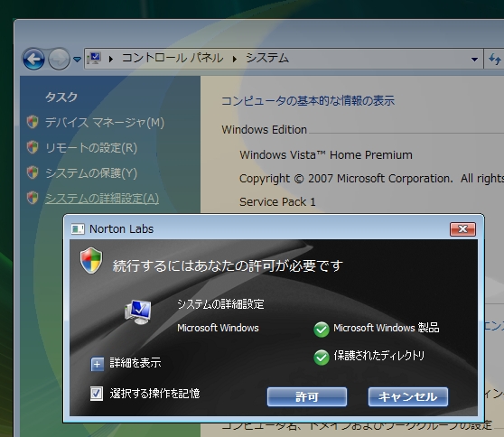Open the address bar history dropdown

click(x=474, y=59)
